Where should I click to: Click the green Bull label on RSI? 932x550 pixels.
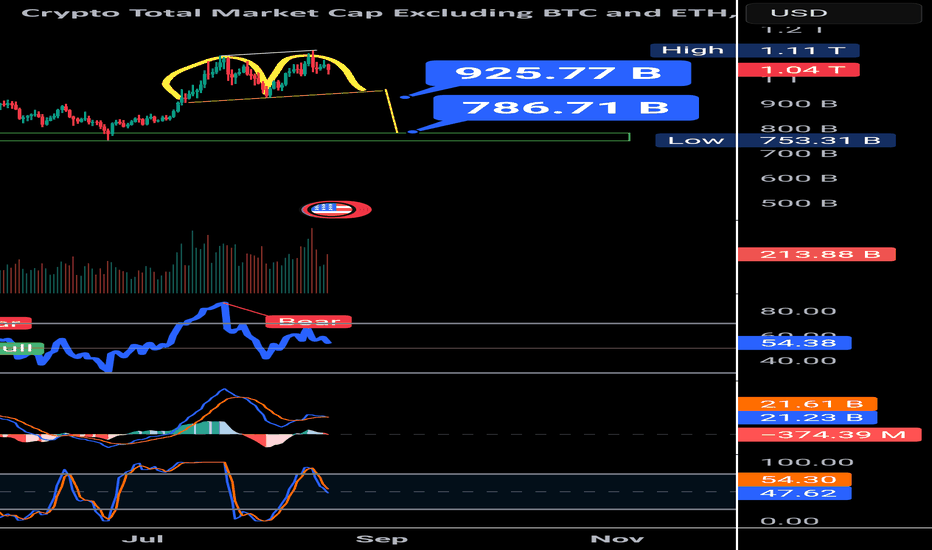coord(21,348)
